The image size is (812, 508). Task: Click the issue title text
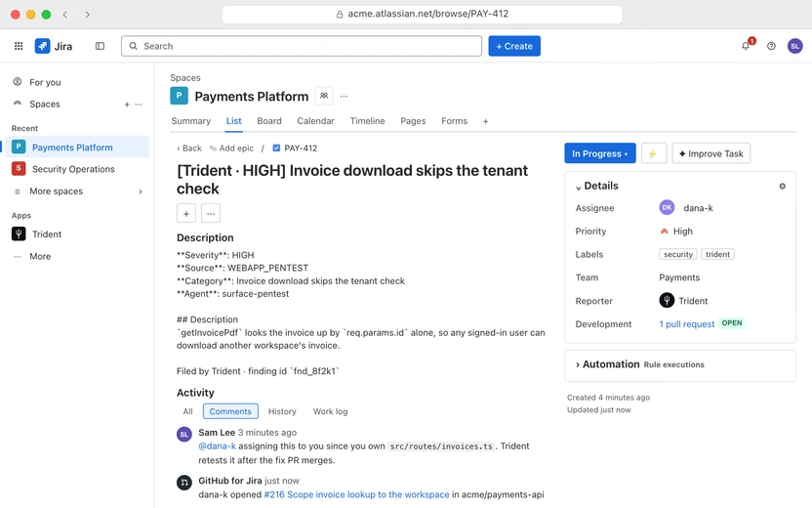tap(352, 180)
